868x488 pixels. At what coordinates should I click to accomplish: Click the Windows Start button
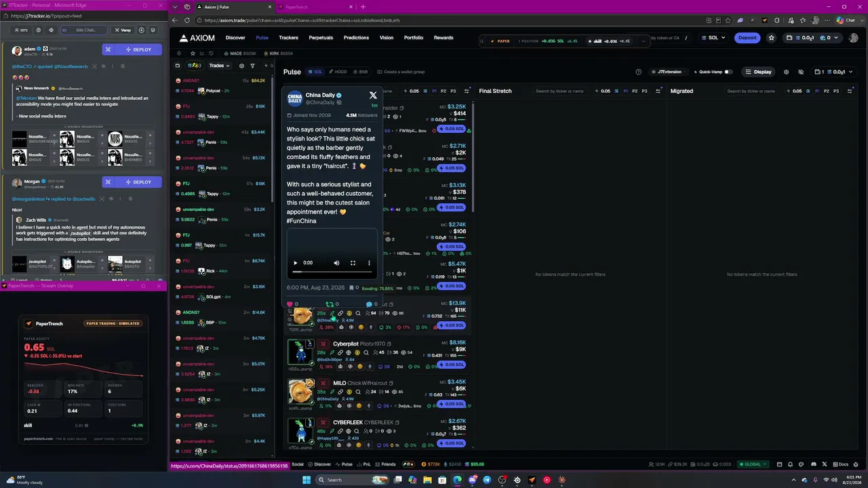pos(307,480)
